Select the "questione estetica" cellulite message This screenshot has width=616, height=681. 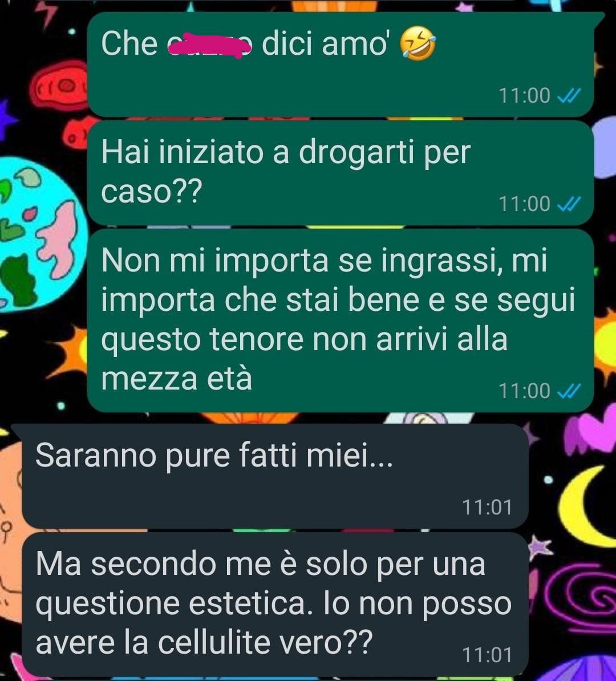point(275,604)
